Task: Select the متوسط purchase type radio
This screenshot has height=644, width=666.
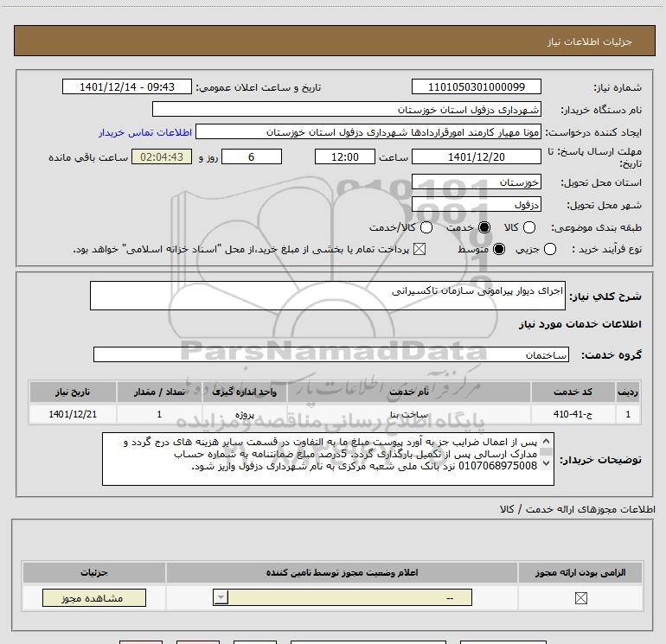Action: pos(499,249)
